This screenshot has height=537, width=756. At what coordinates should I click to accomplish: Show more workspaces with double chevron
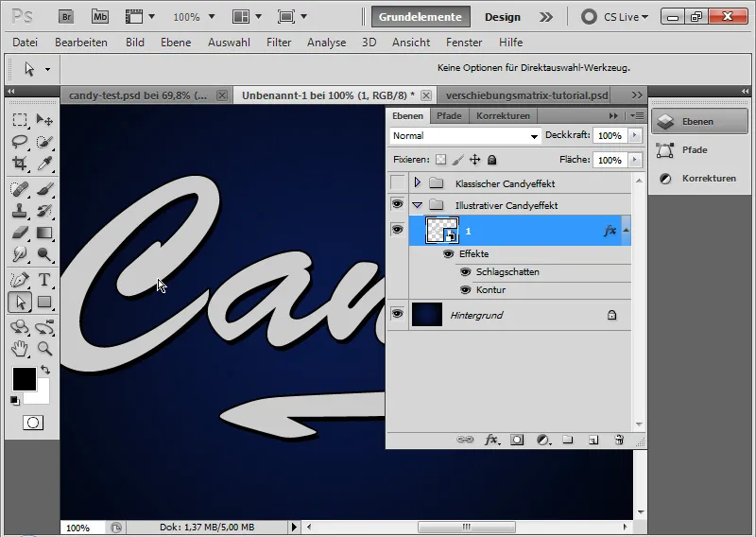tap(546, 17)
